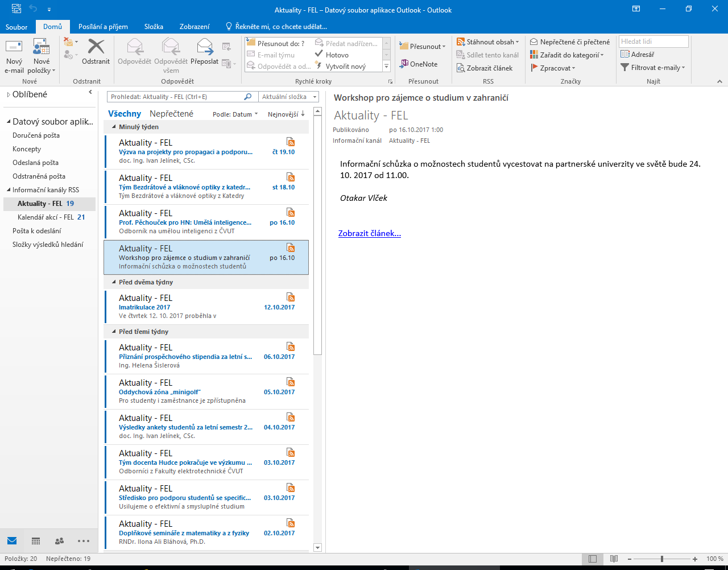728x570 pixels.
Task: Open People view in bottom navigation
Action: coord(59,541)
